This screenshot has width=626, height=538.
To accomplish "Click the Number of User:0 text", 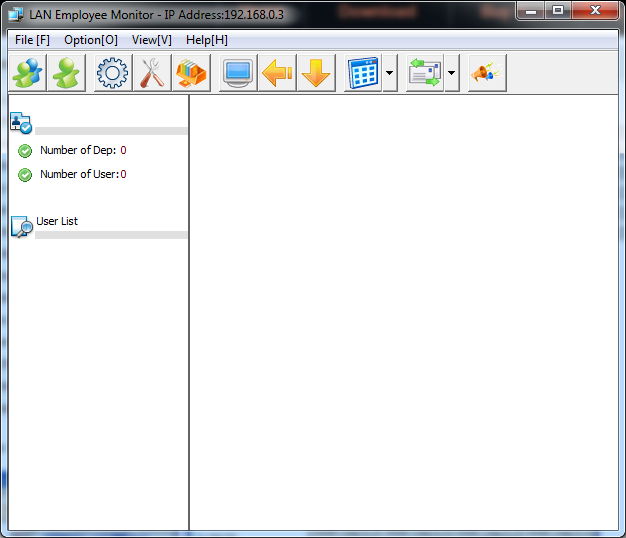I will pyautogui.click(x=83, y=174).
